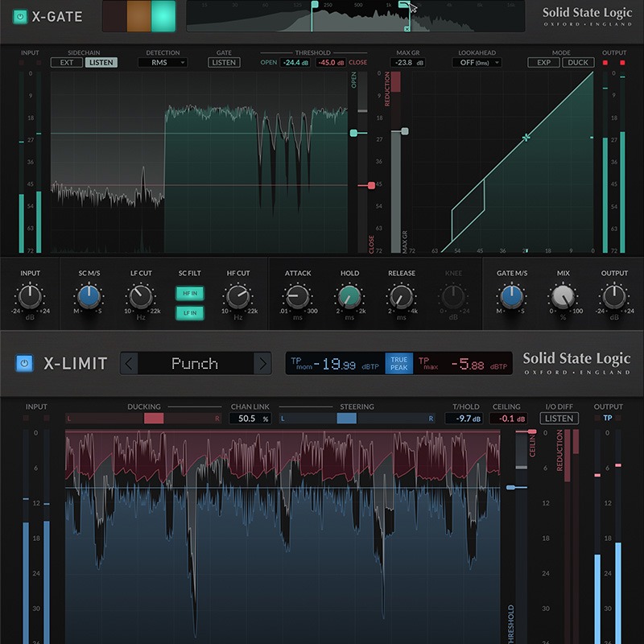The height and width of the screenshot is (644, 644).
Task: Click the MAX GR -23.8 dB field
Action: (407, 63)
